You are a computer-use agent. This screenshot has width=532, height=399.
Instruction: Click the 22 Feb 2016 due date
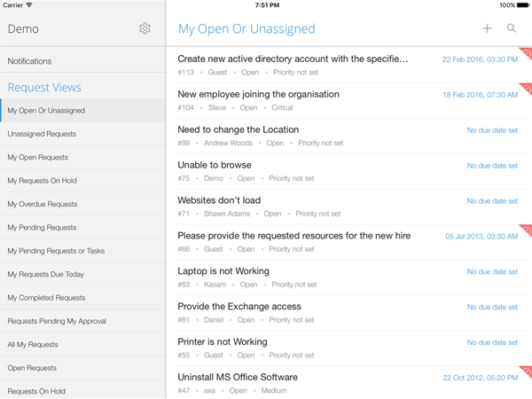[480, 59]
